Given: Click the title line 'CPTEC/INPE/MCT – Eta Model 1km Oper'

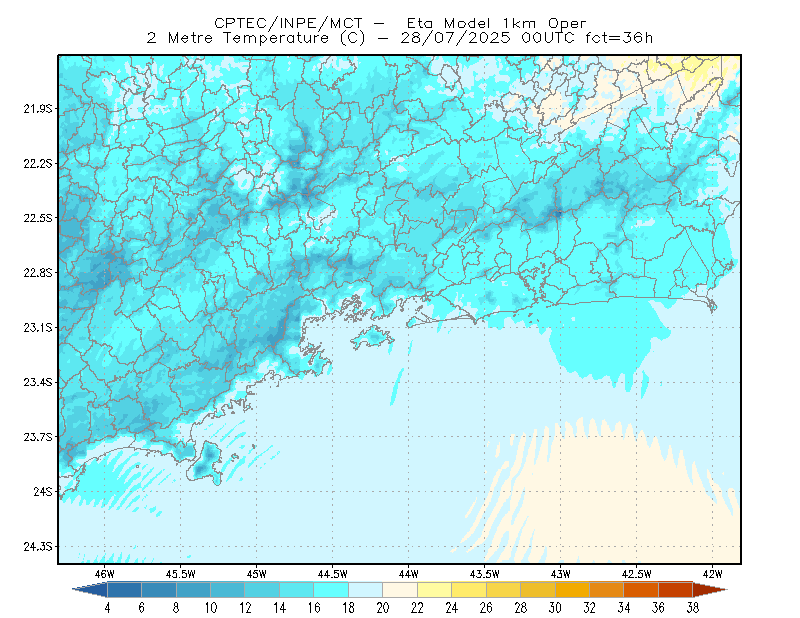Looking at the screenshot, I should tap(400, 23).
